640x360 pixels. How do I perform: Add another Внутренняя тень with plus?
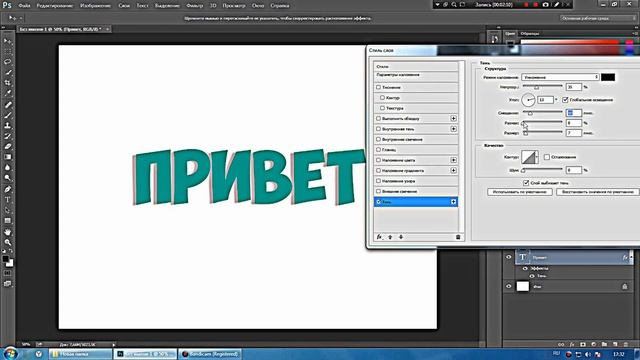[453, 129]
